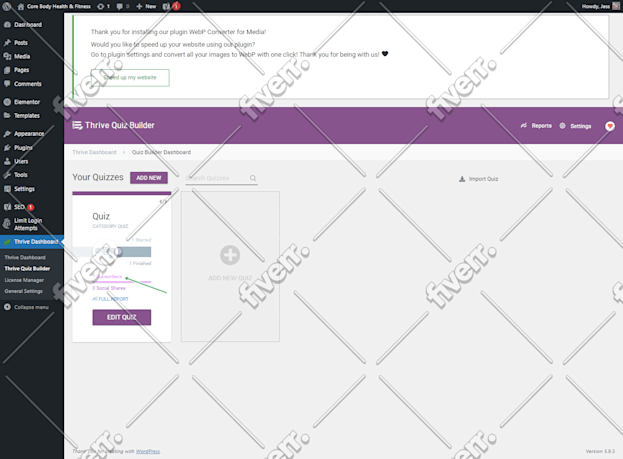623x459 pixels.
Task: Open the updates counter in admin bar
Action: coord(103,6)
